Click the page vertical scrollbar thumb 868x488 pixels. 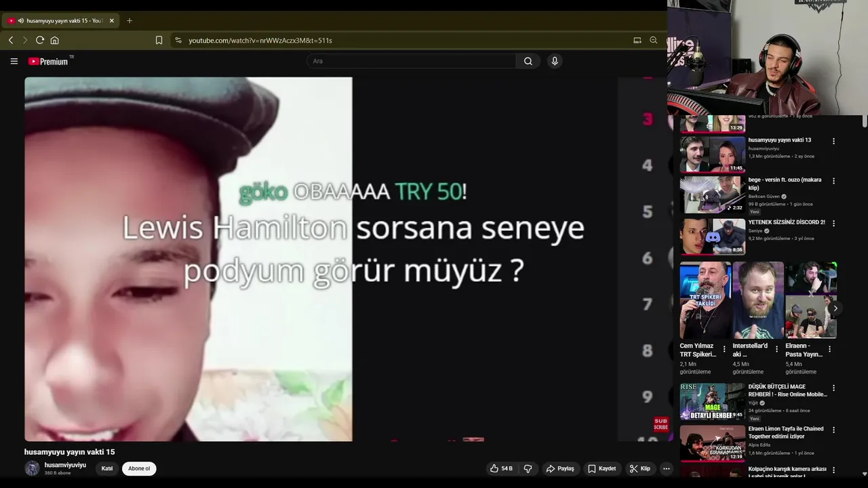[x=864, y=121]
